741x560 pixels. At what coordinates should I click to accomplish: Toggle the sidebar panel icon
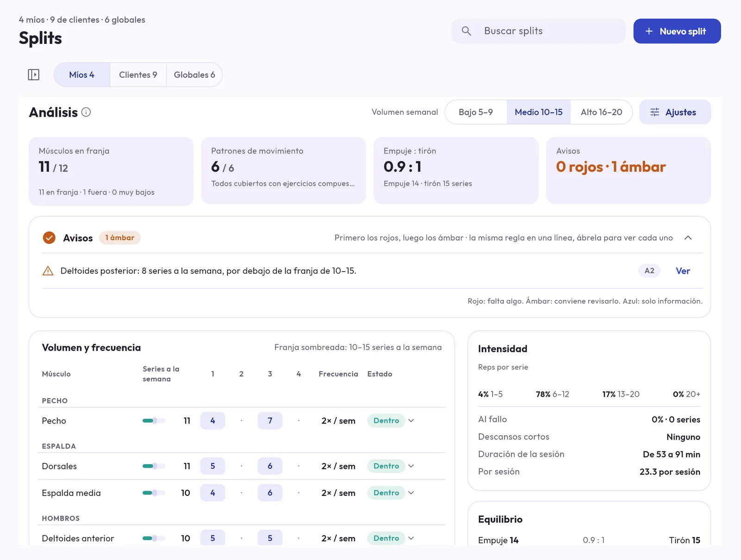(34, 75)
